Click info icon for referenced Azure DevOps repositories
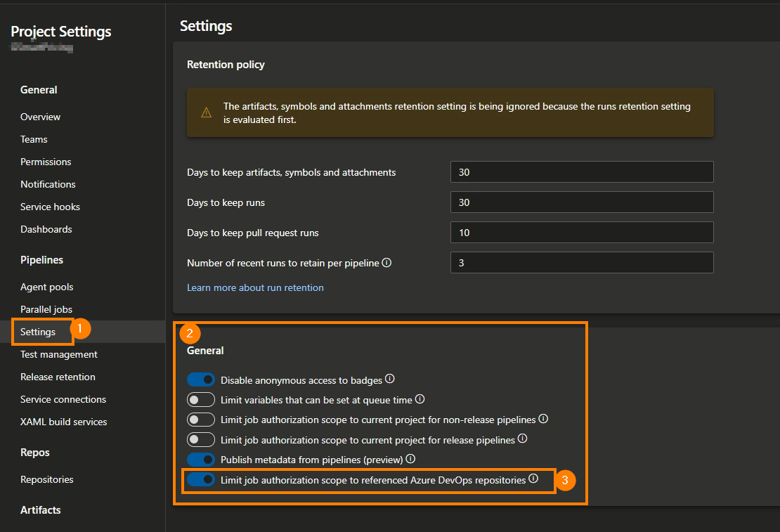Image resolution: width=780 pixels, height=532 pixels. 533,479
